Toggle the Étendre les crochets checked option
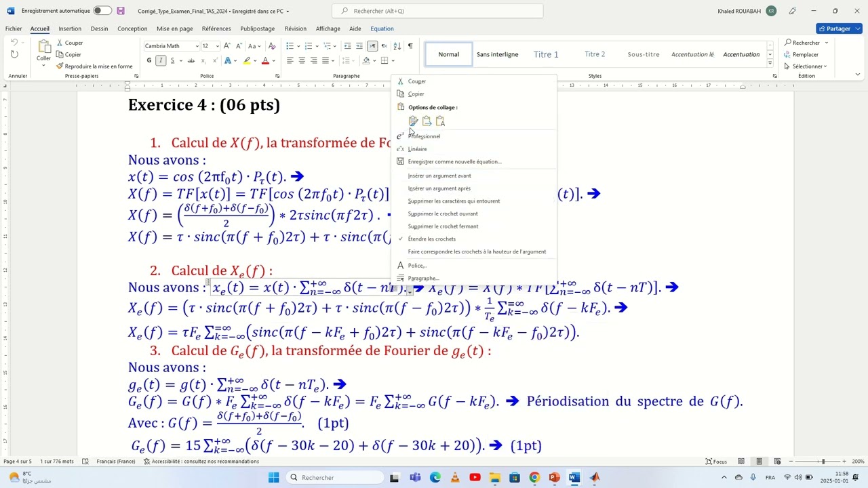The image size is (868, 488). coord(431,239)
